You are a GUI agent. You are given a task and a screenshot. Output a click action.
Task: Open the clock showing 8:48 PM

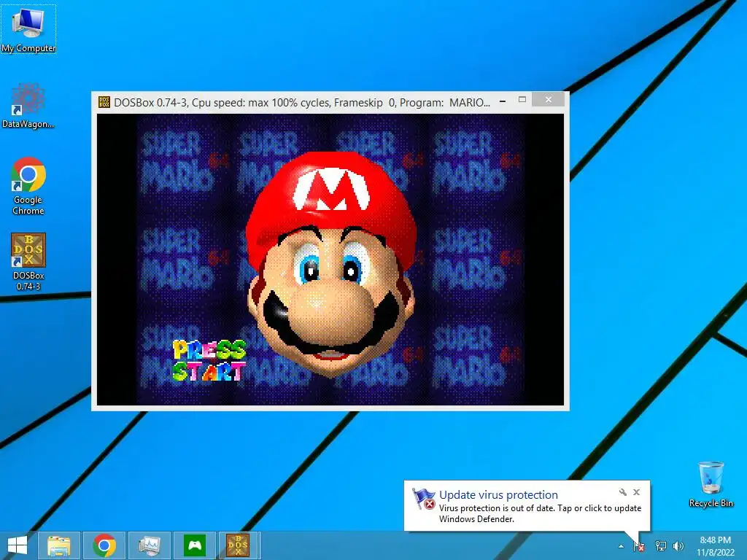click(716, 546)
